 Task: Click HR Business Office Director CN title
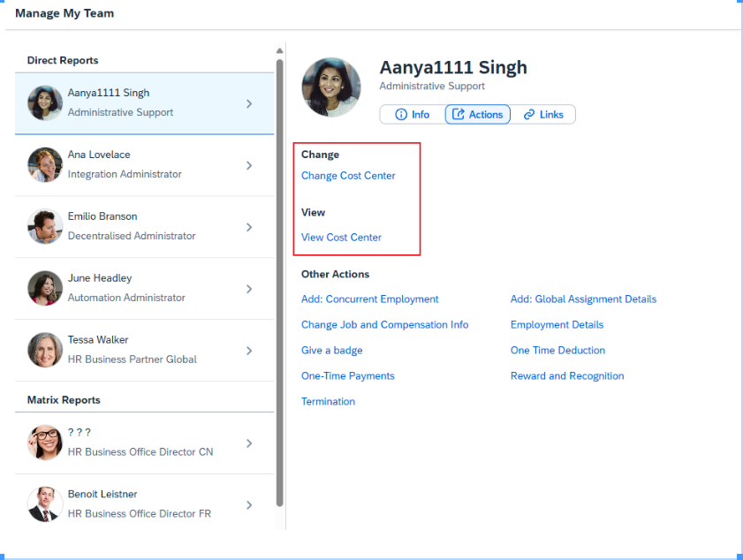pyautogui.click(x=140, y=452)
